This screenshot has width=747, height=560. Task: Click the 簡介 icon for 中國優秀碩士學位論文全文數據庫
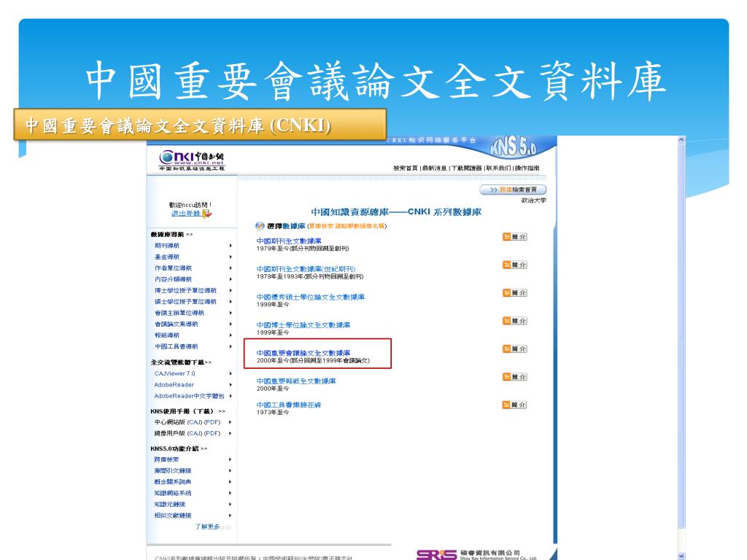click(x=515, y=293)
